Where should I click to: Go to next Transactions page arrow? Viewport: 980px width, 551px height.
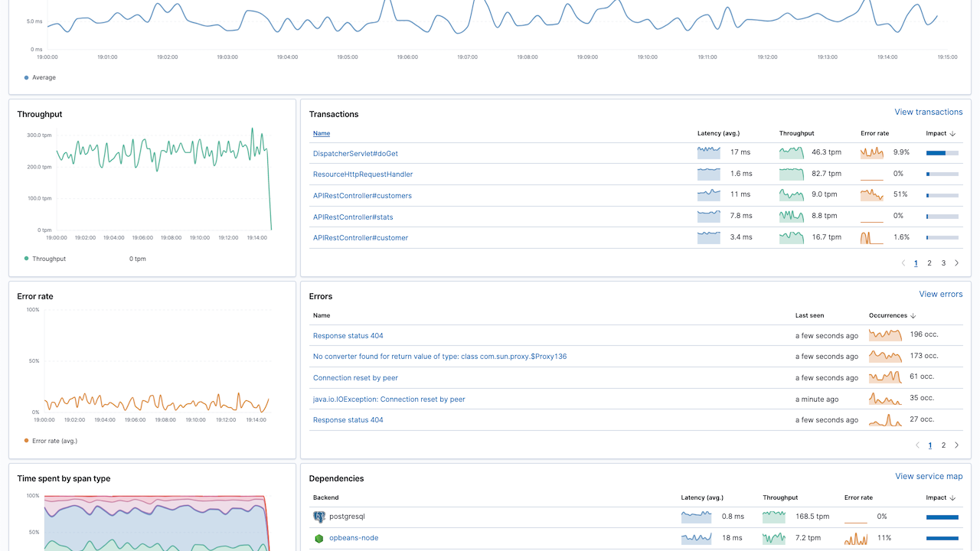click(x=956, y=263)
